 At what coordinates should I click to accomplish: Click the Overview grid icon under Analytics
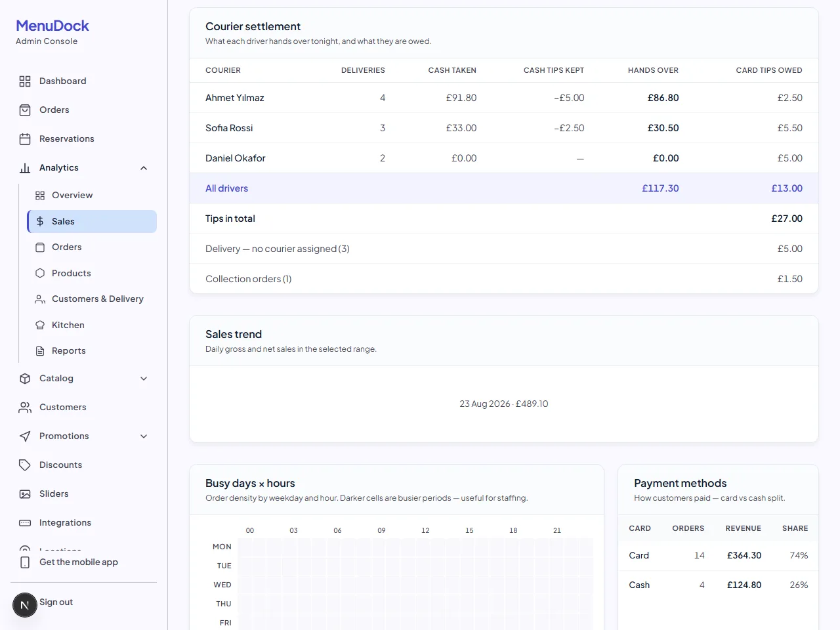click(x=40, y=196)
